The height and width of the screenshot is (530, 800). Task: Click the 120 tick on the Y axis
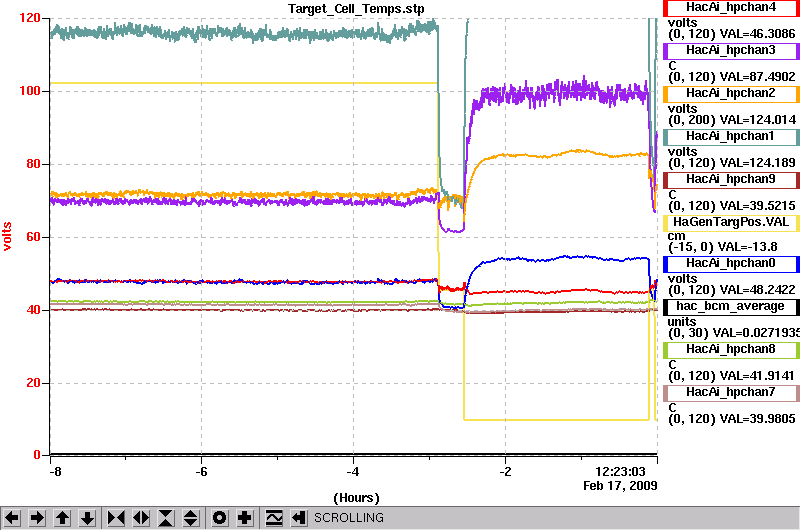click(x=30, y=18)
